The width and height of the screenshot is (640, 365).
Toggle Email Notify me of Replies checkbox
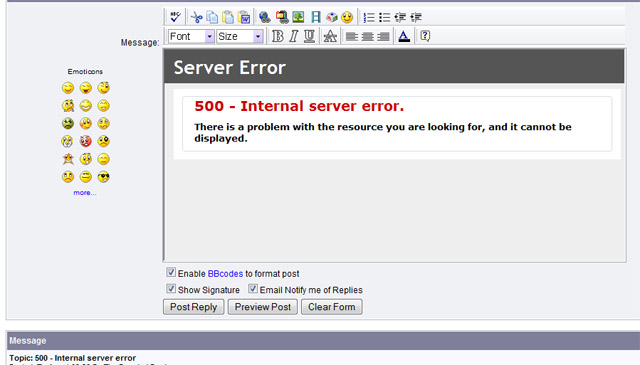[x=253, y=289]
